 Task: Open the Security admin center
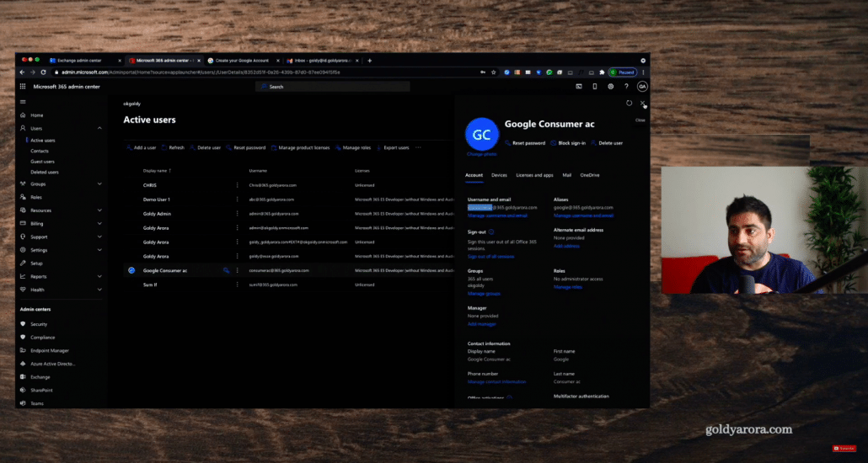[39, 324]
